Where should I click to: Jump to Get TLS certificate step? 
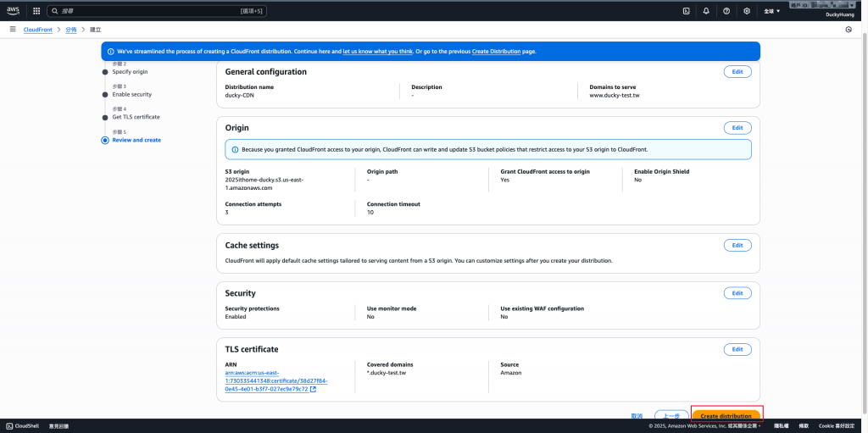pos(136,117)
